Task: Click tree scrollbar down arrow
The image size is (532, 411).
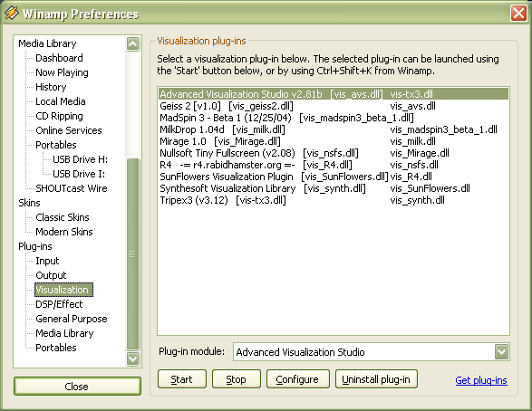Action: [132, 358]
